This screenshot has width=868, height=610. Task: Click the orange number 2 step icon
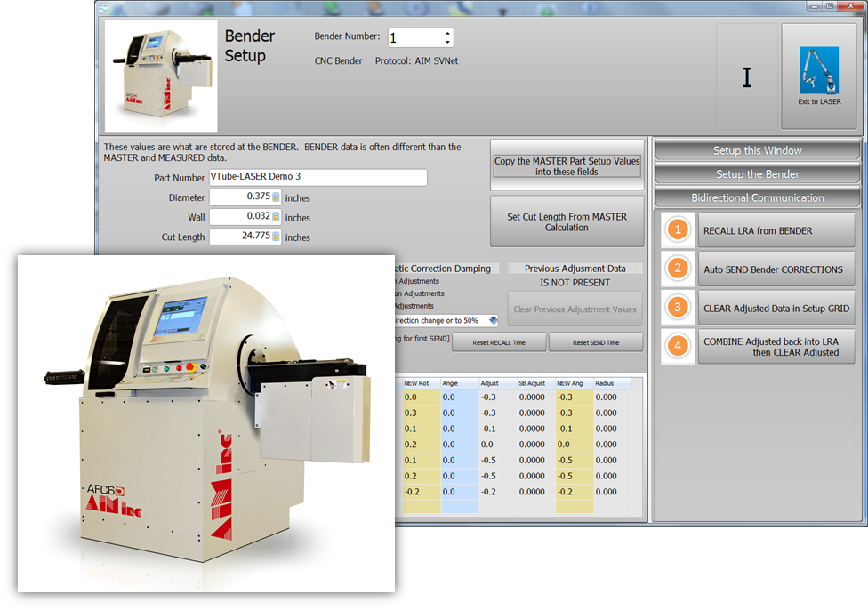(x=679, y=269)
